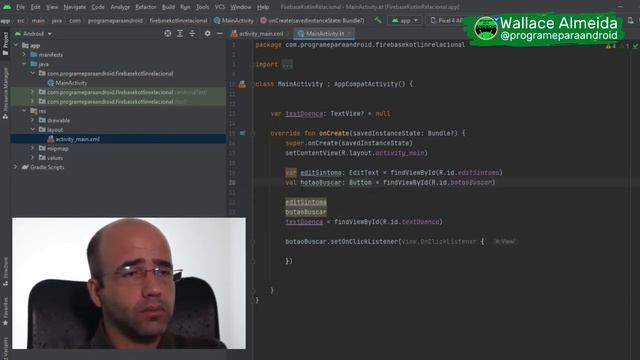Open Project panel settings gear
The image size is (640, 360).
click(x=207, y=33)
